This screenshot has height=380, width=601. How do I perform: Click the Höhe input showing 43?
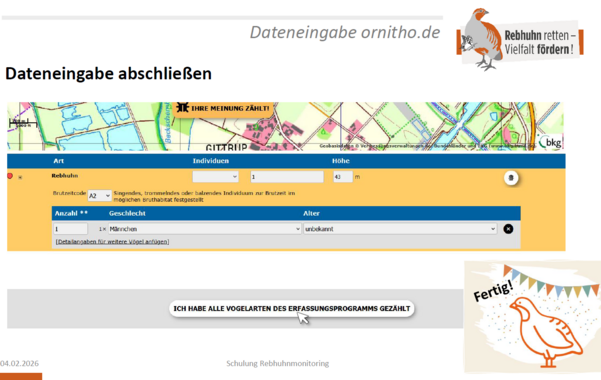[x=343, y=177]
